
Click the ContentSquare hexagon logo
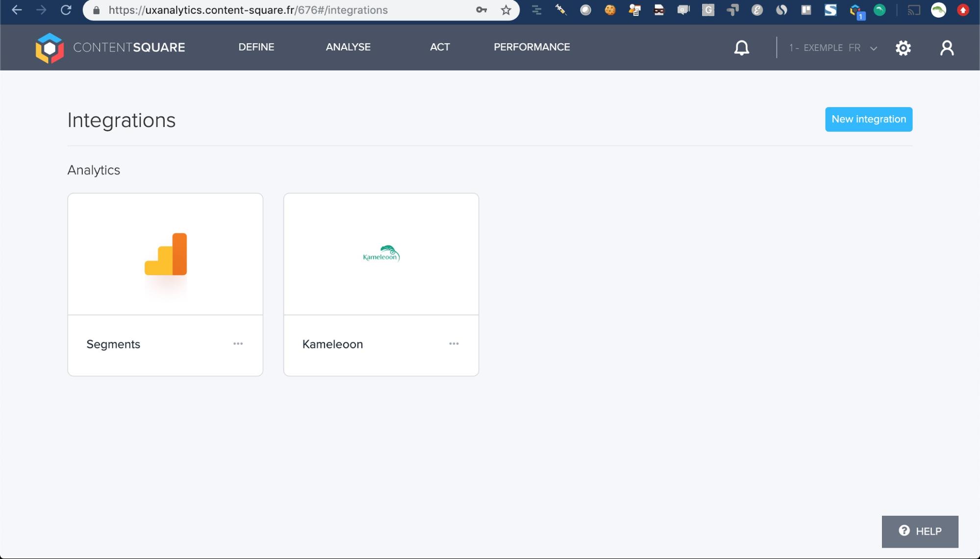50,48
